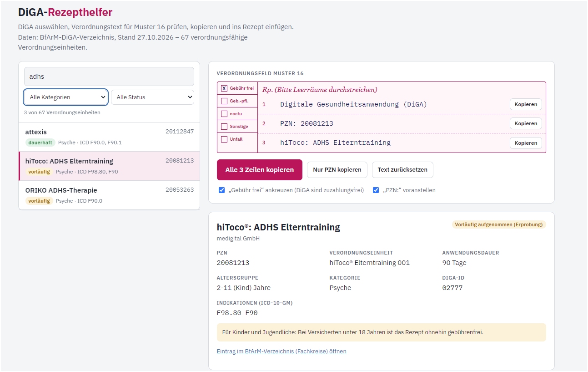
Task: Check the noctu box
Action: 224,114
